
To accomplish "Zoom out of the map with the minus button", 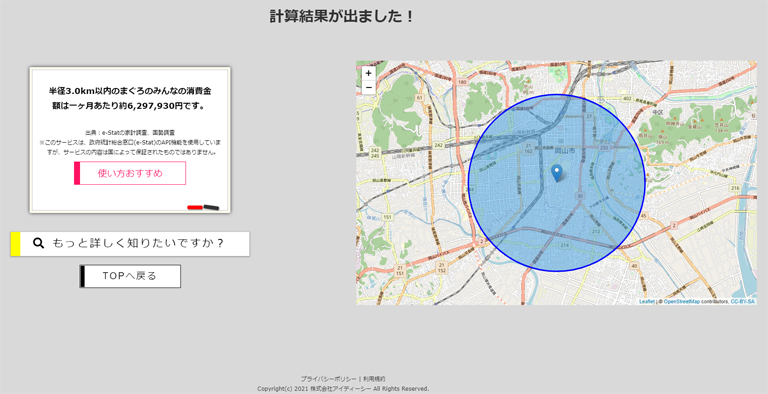I will (368, 88).
